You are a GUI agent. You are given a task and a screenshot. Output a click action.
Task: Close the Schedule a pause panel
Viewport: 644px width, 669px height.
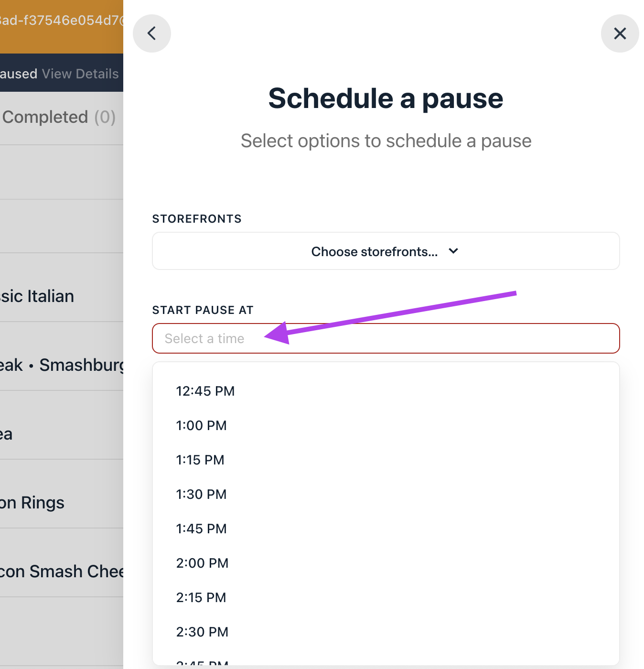click(620, 33)
